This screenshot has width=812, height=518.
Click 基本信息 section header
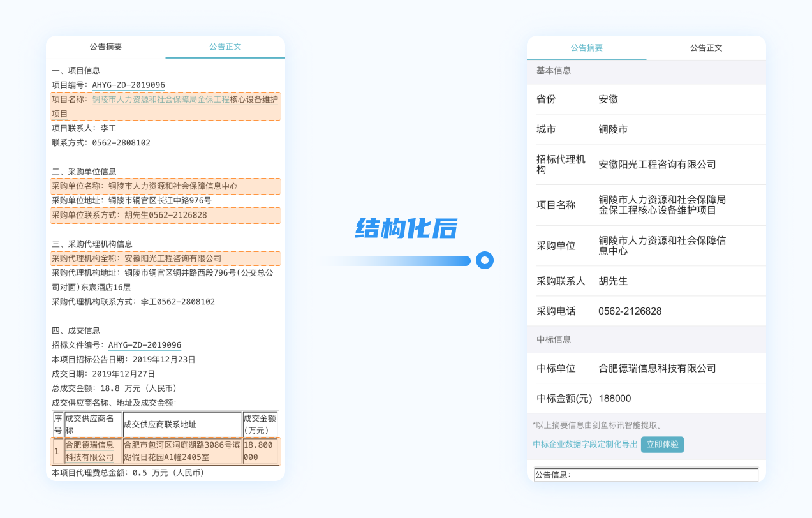(x=554, y=71)
